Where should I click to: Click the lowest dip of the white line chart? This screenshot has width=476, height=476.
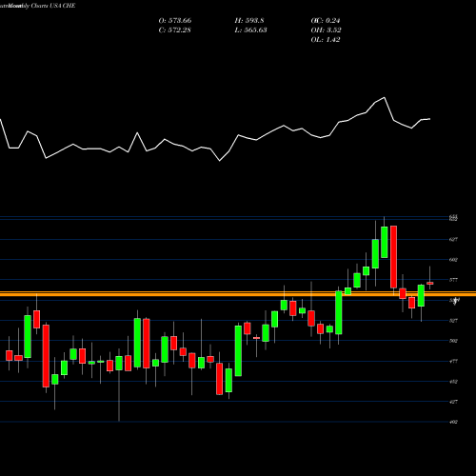[x=220, y=161]
